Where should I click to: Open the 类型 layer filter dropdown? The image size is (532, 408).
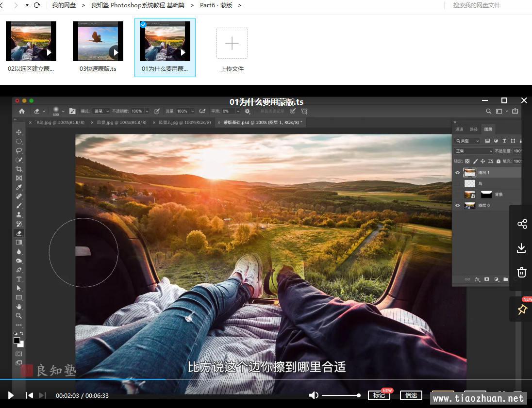click(x=467, y=141)
